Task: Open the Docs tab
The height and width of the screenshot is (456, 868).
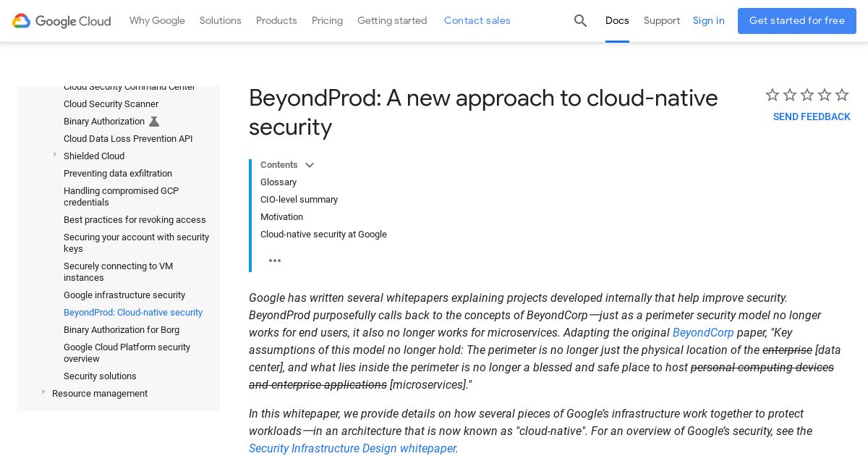Action: coord(617,21)
